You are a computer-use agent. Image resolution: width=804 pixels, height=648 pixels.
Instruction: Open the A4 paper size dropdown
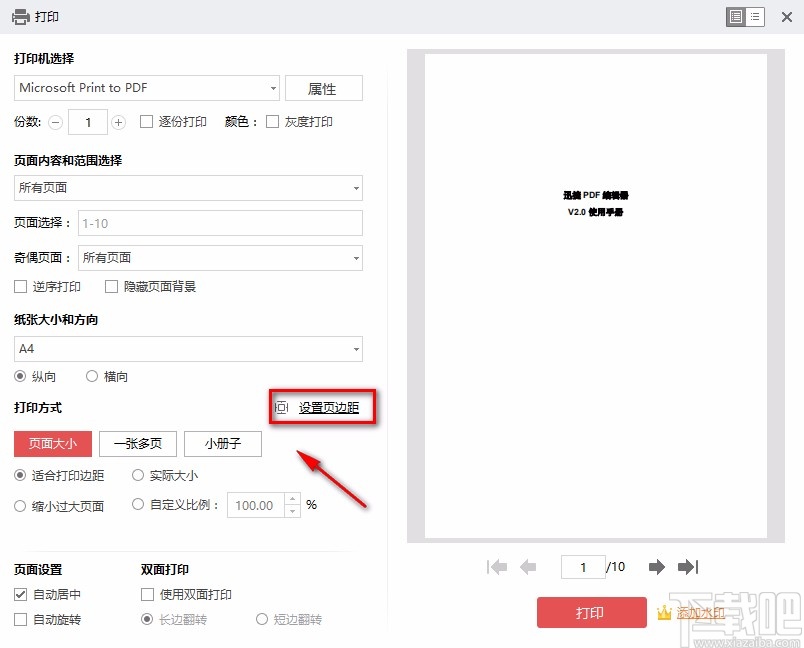click(x=188, y=349)
